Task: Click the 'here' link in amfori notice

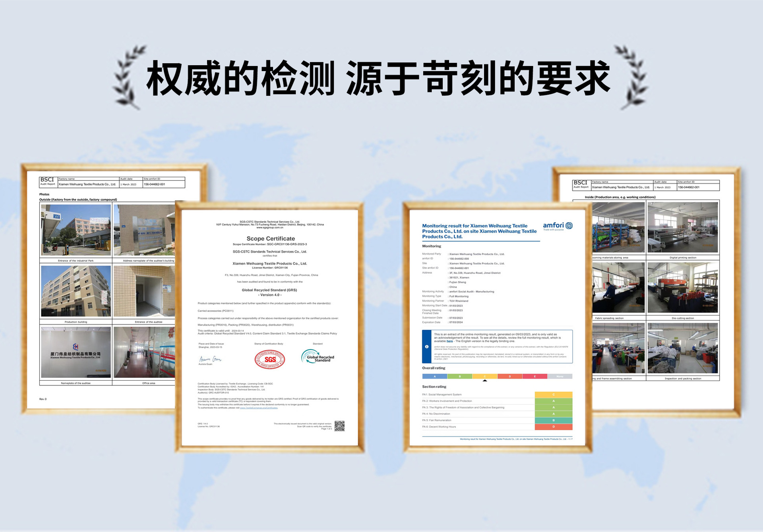Action: click(449, 341)
